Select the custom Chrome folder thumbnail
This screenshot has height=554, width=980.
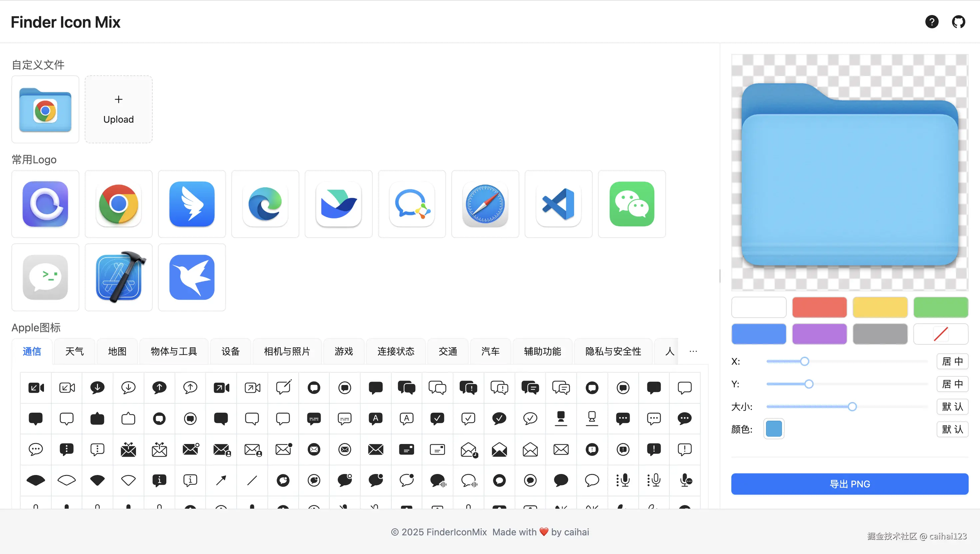click(x=45, y=109)
